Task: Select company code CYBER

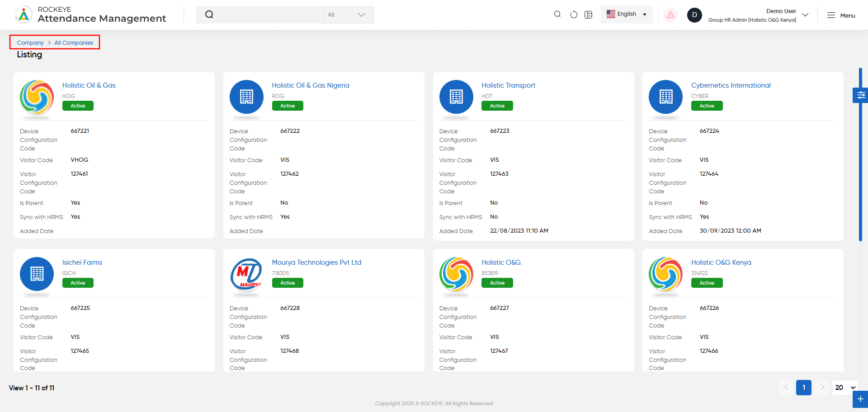Action: [700, 96]
